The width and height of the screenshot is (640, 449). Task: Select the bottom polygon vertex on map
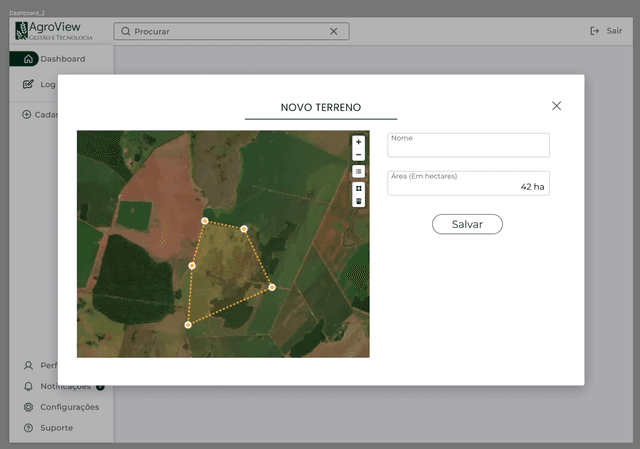[x=188, y=325]
